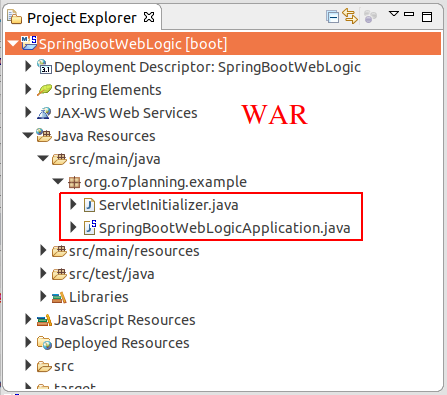Click the Spring Elements leaf icon

point(44,90)
